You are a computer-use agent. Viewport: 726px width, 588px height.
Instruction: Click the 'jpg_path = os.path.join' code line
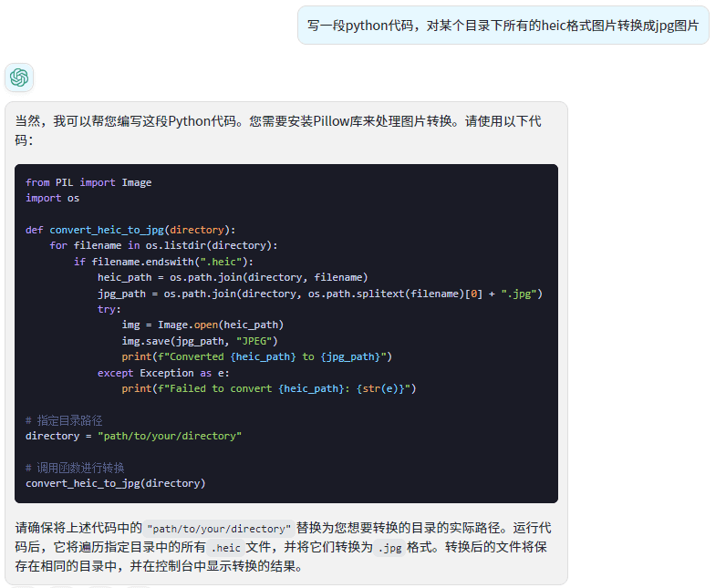pyautogui.click(x=319, y=294)
